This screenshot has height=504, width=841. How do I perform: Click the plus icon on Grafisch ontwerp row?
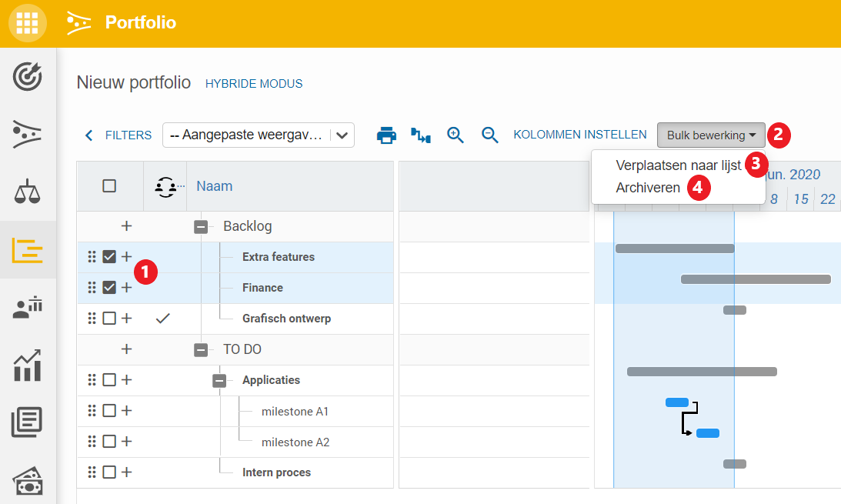point(127,319)
